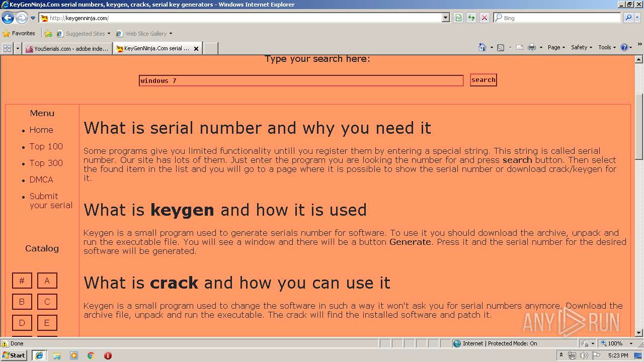Open the Favorites star button
The width and height of the screenshot is (644, 362).
click(x=19, y=33)
